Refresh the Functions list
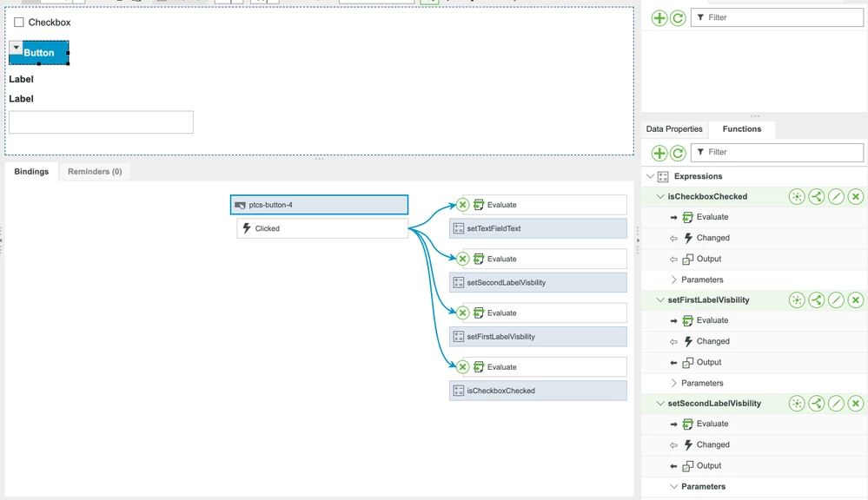 click(678, 153)
